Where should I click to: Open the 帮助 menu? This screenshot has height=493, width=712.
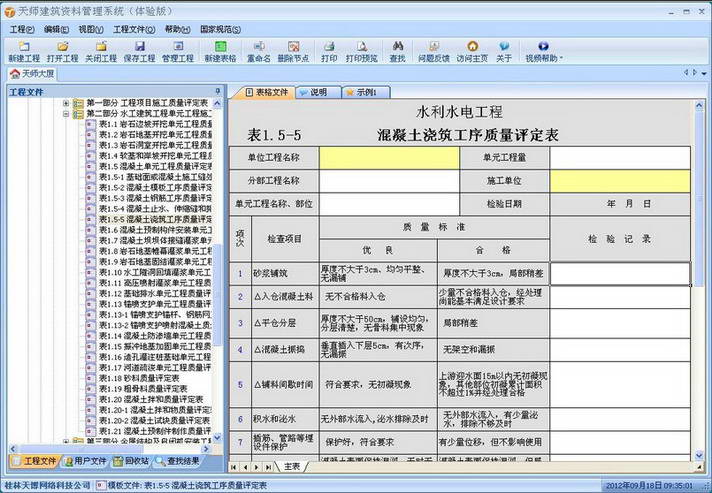[177, 30]
